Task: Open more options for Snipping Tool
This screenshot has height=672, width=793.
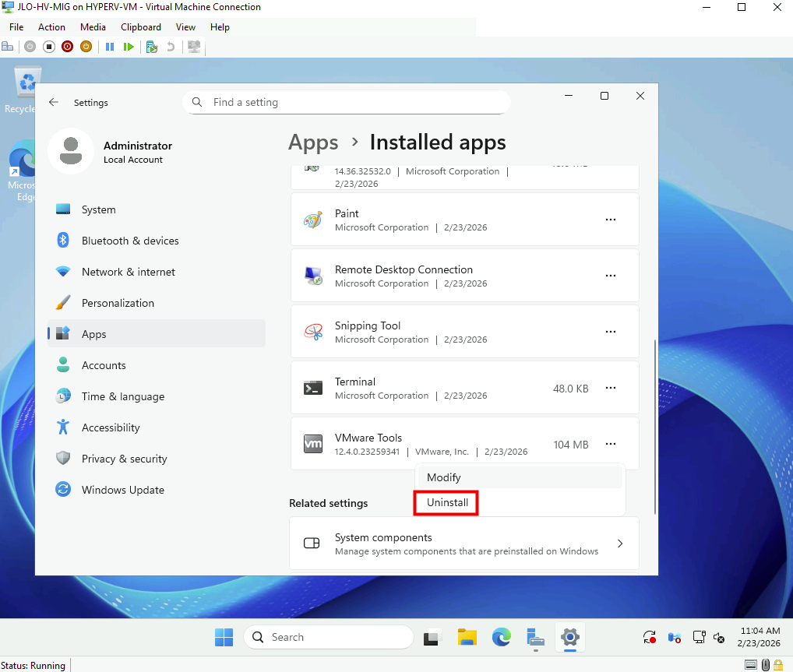Action: click(611, 332)
